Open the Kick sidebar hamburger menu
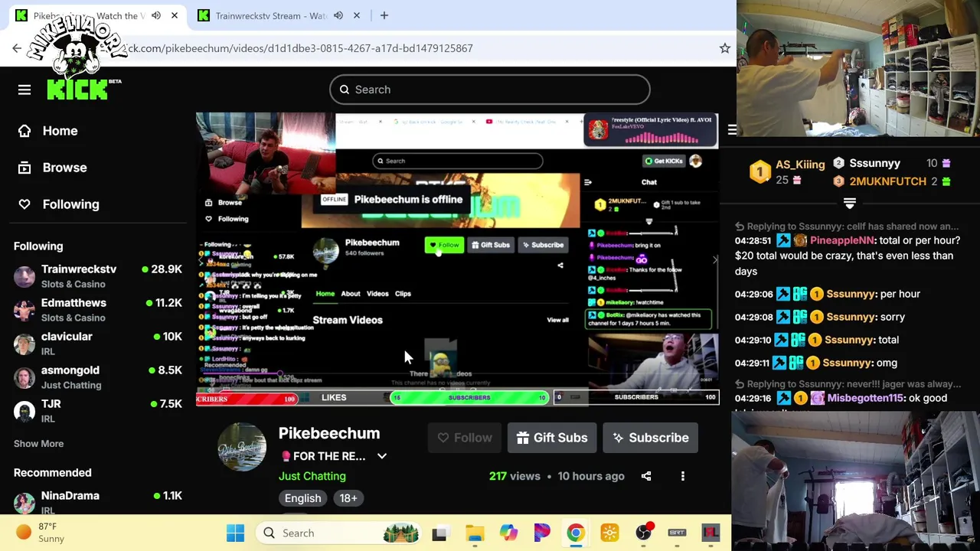980x551 pixels. [x=24, y=90]
